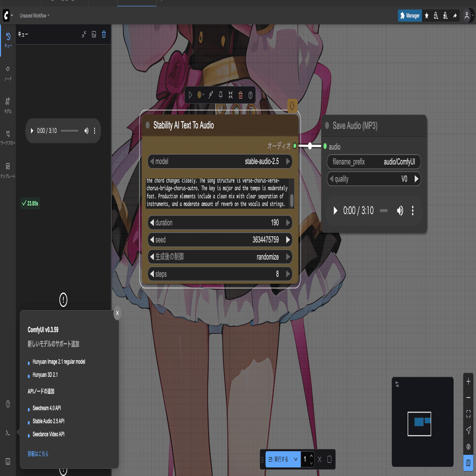The height and width of the screenshot is (476, 476).
Task: Edit the filename_prefix field
Action: (374, 162)
